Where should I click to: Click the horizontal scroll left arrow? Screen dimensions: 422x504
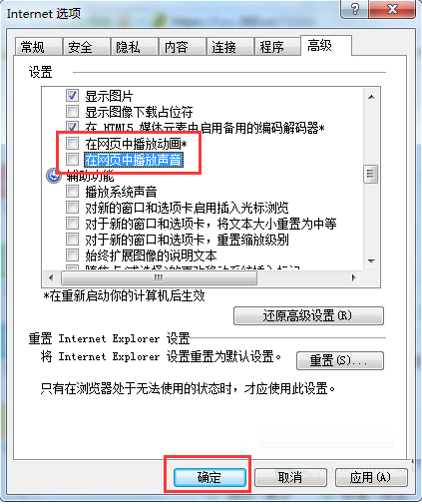pyautogui.click(x=51, y=277)
